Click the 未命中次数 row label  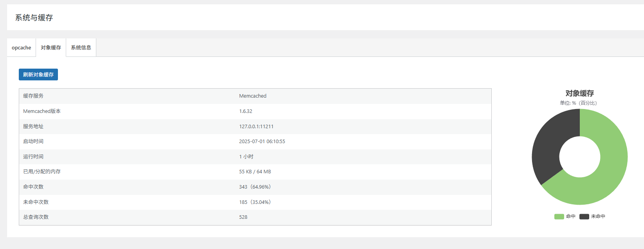pyautogui.click(x=36, y=202)
